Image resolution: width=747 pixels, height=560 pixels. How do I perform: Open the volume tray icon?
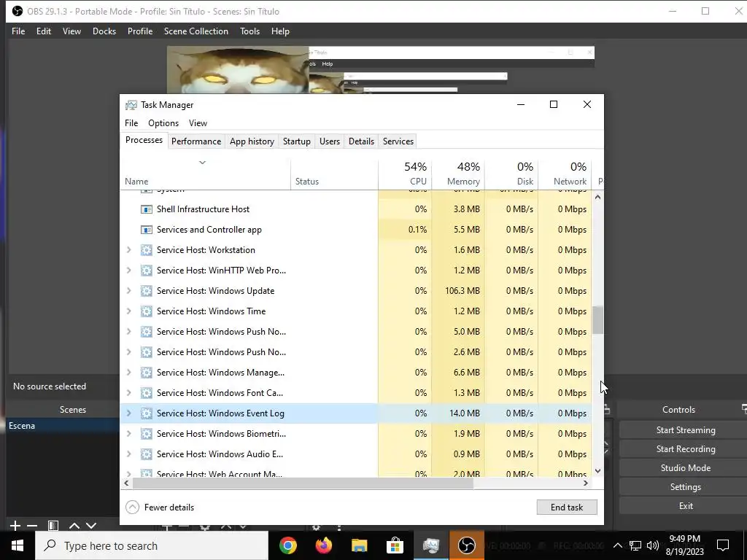click(653, 545)
